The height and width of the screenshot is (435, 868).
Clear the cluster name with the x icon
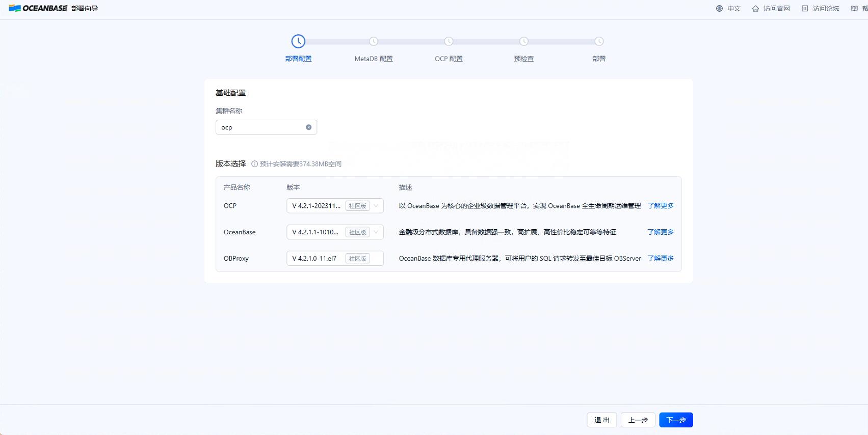[308, 127]
